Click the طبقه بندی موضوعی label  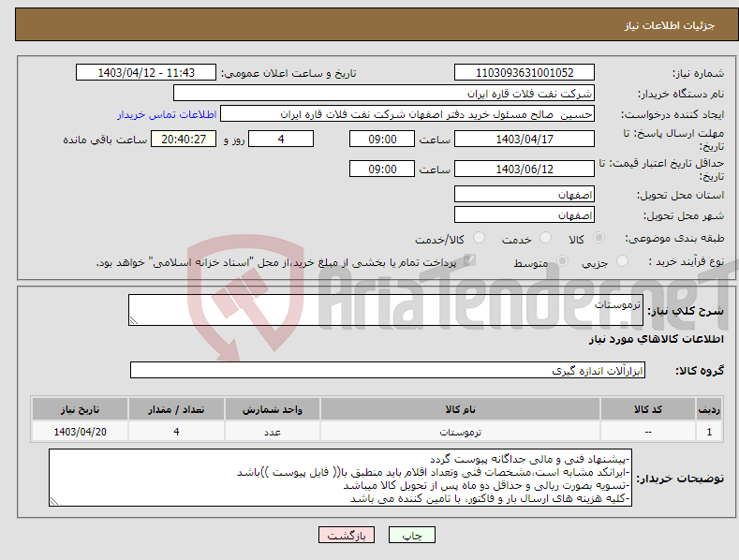tap(674, 238)
